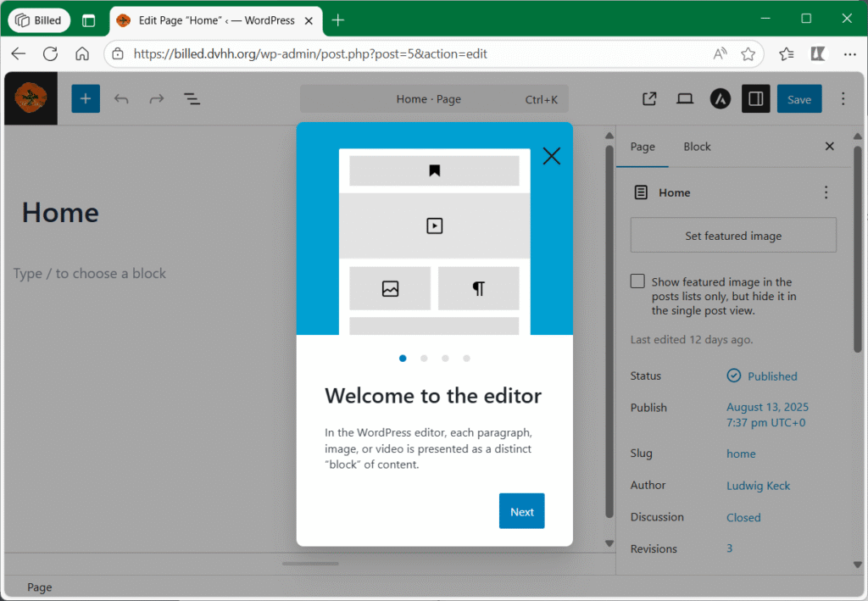Click the Next button in welcome guide
Screen dimensions: 868x601
pos(521,511)
